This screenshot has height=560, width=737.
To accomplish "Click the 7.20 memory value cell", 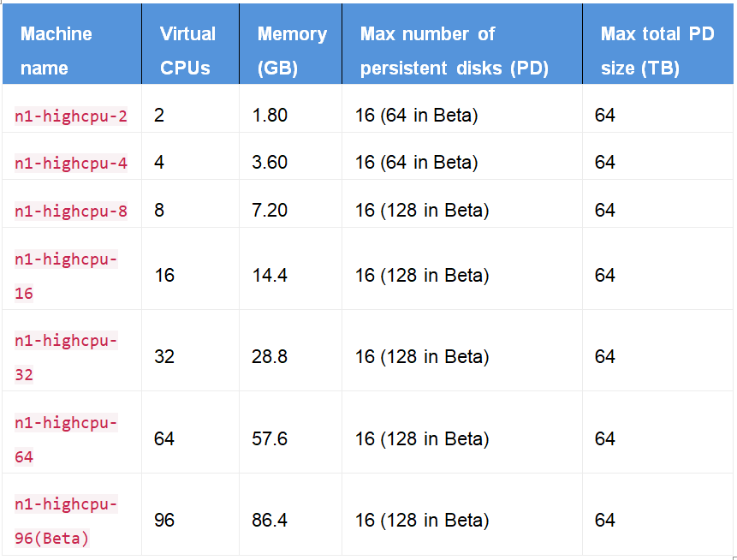I will (270, 211).
